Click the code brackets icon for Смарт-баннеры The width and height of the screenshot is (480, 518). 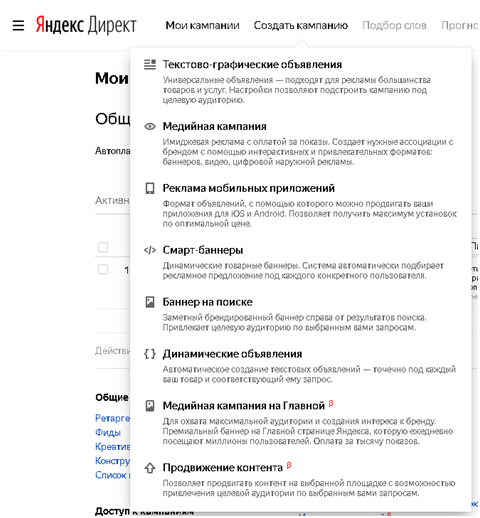[x=150, y=250]
